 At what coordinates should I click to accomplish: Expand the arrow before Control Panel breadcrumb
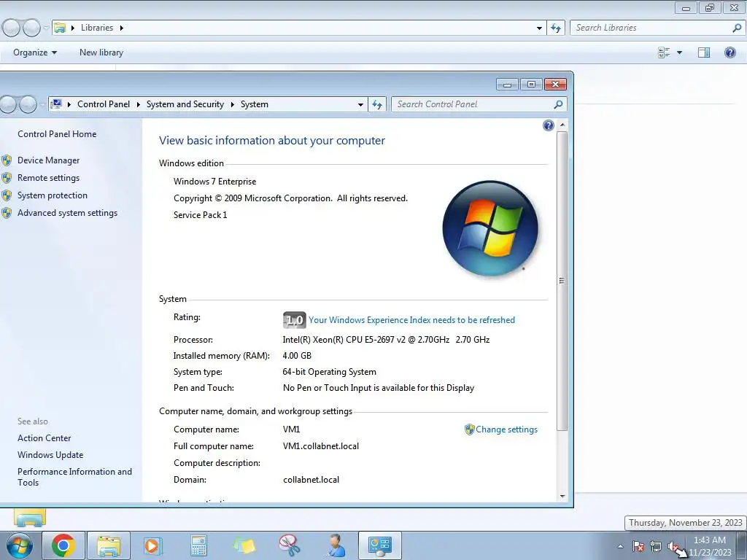click(69, 104)
